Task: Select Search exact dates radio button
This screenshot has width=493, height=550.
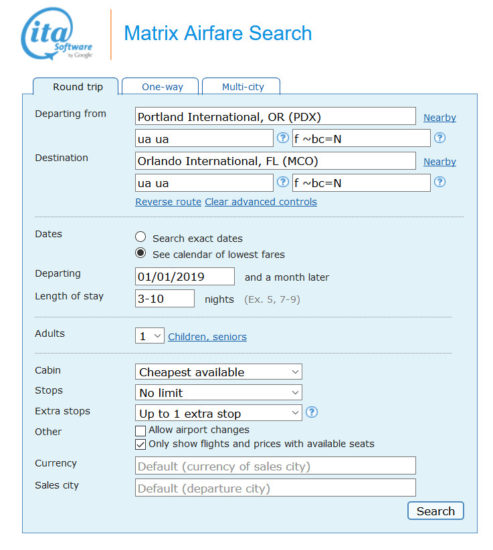Action: coord(140,237)
